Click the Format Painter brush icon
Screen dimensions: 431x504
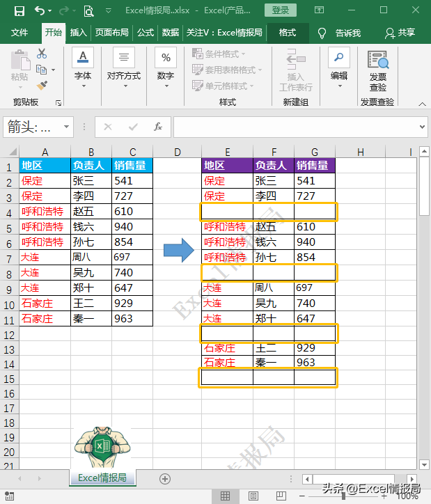[42, 85]
